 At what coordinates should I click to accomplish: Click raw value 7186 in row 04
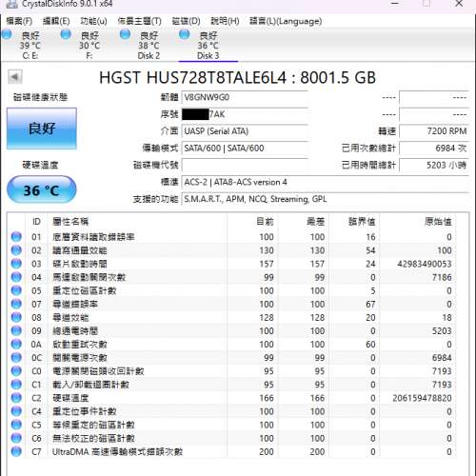[x=442, y=277]
